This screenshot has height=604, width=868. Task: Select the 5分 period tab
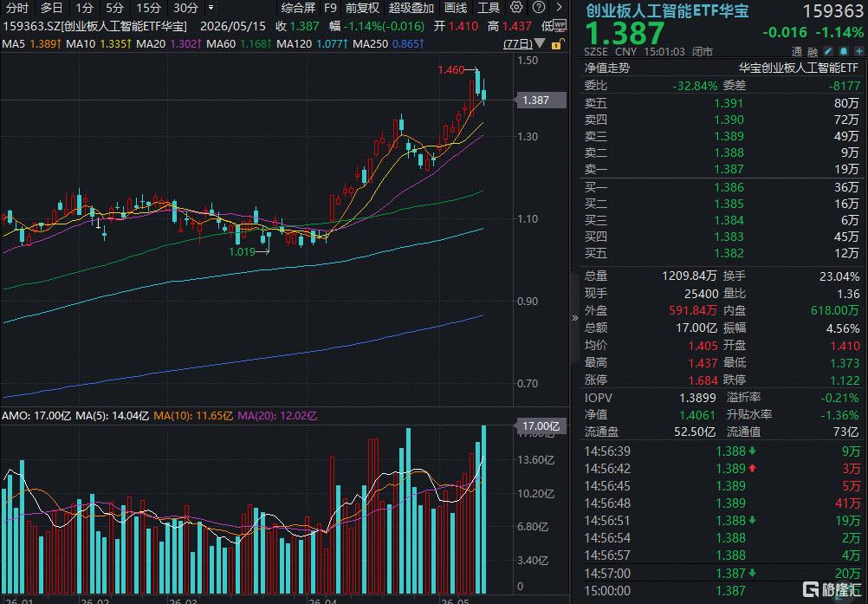114,8
